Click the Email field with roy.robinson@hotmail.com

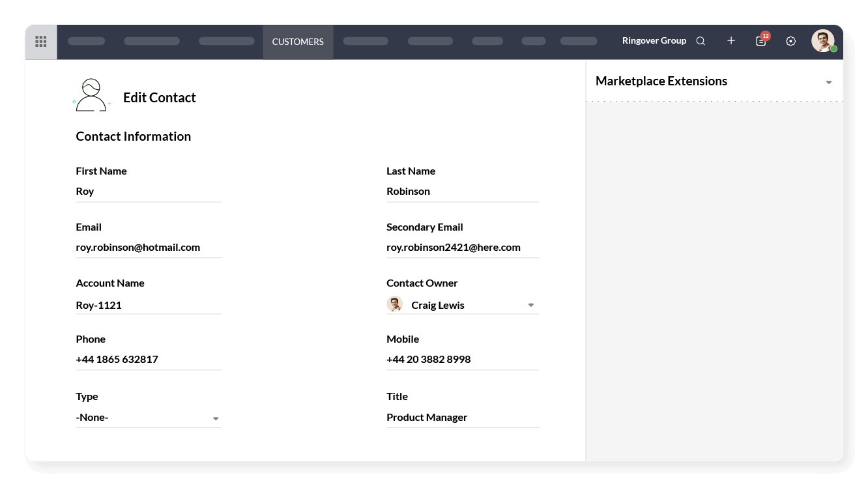(x=149, y=247)
